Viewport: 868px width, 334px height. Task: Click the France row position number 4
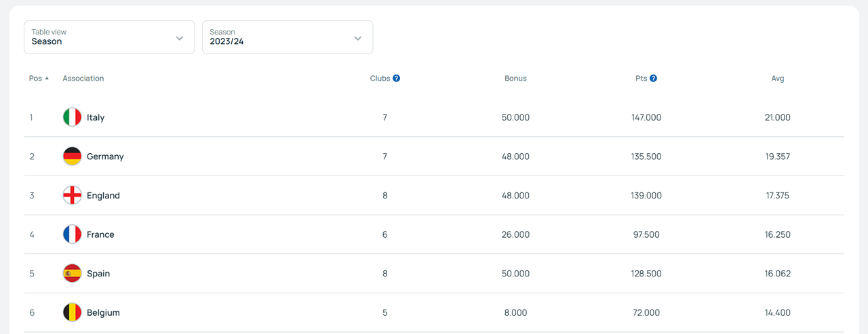[x=31, y=234]
